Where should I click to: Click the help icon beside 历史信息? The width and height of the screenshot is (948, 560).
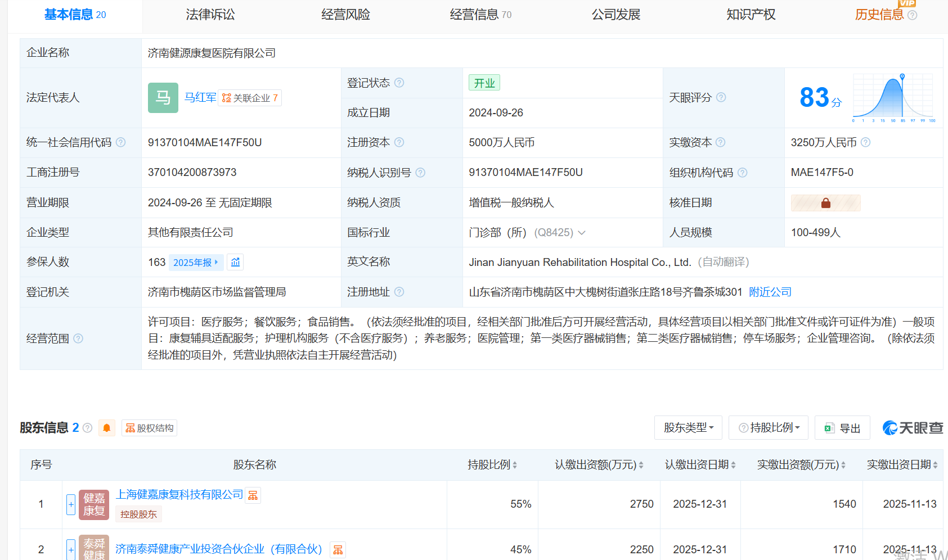pyautogui.click(x=913, y=15)
